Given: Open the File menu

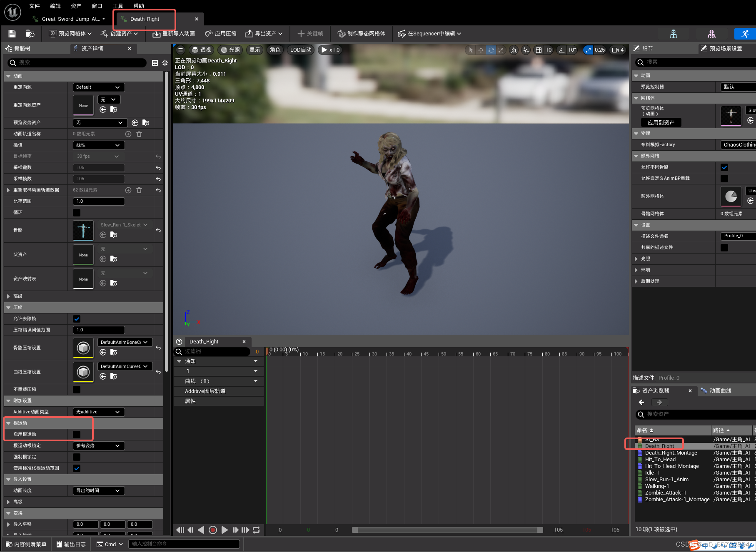Looking at the screenshot, I should pos(35,6).
